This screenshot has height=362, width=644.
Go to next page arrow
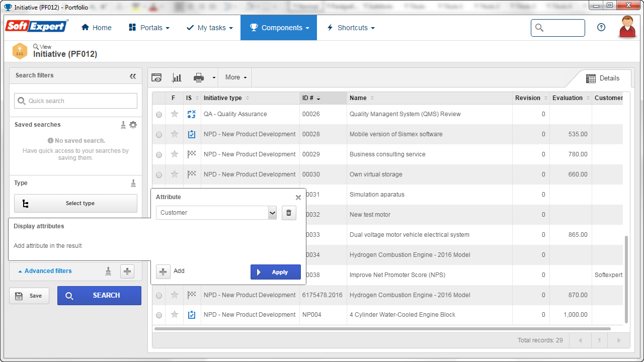click(619, 340)
